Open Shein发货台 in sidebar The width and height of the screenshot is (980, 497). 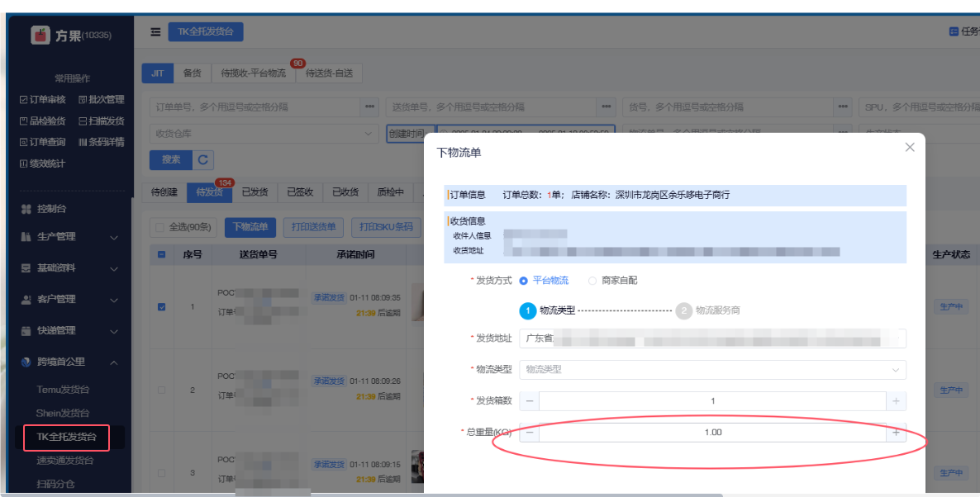pyautogui.click(x=63, y=414)
